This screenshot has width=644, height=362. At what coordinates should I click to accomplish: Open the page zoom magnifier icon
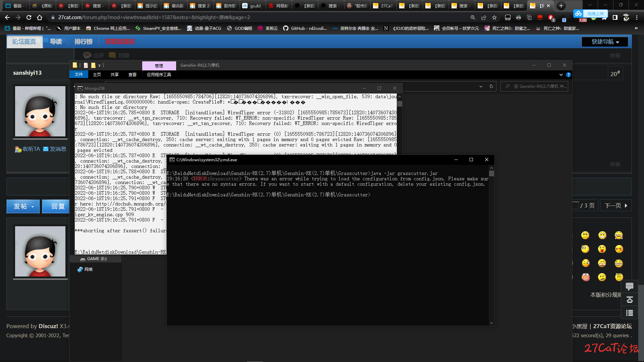[473, 17]
